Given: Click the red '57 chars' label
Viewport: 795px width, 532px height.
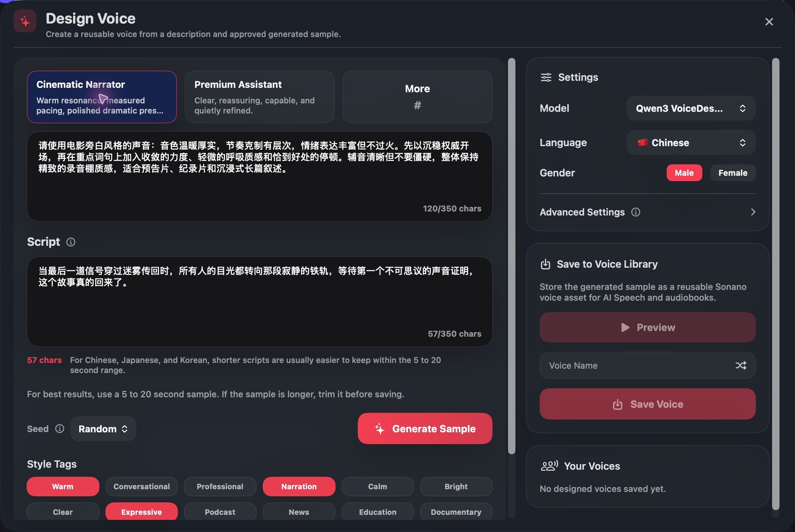Looking at the screenshot, I should click(44, 360).
